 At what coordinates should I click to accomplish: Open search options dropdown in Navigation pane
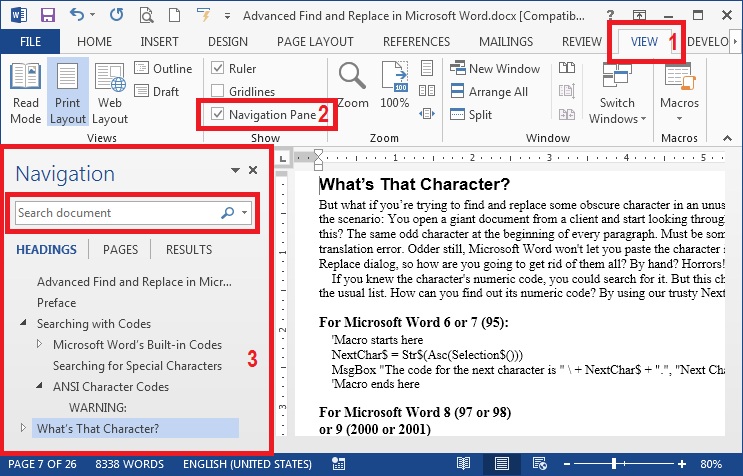click(x=245, y=213)
